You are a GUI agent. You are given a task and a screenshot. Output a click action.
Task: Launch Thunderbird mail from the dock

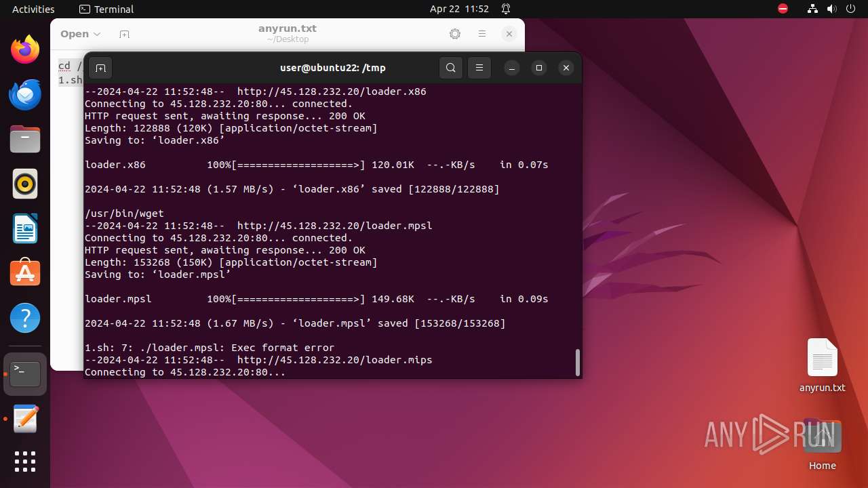25,94
